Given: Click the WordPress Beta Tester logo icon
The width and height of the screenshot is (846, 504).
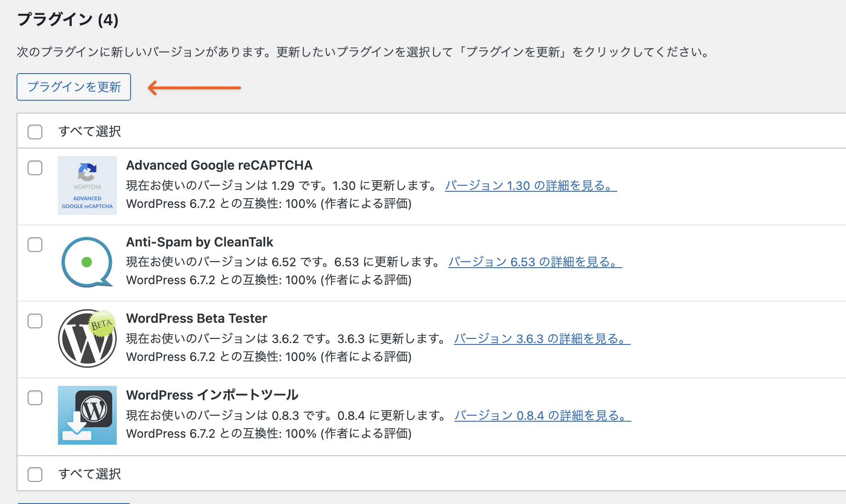Looking at the screenshot, I should point(87,338).
